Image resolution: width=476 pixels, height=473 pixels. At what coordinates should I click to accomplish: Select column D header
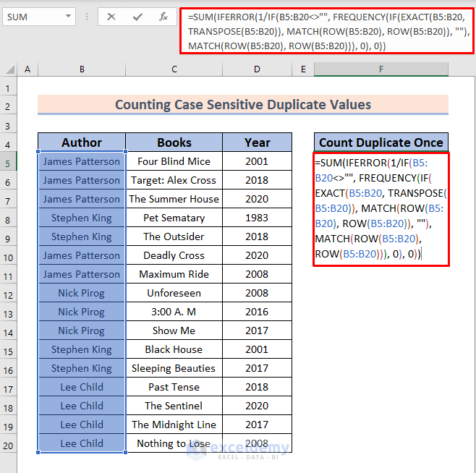click(257, 69)
